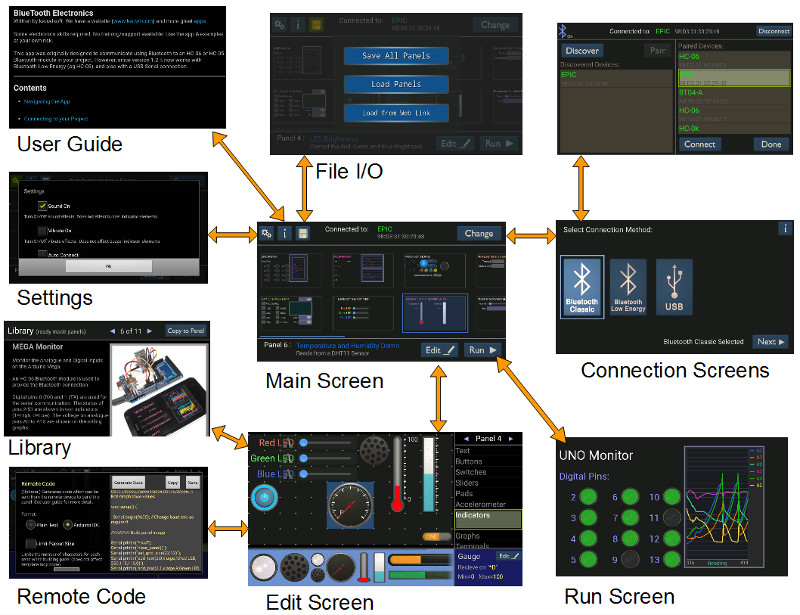Viewport: 800px width, 615px height.
Task: Open settings gear icon on Main Screen
Action: 267,233
